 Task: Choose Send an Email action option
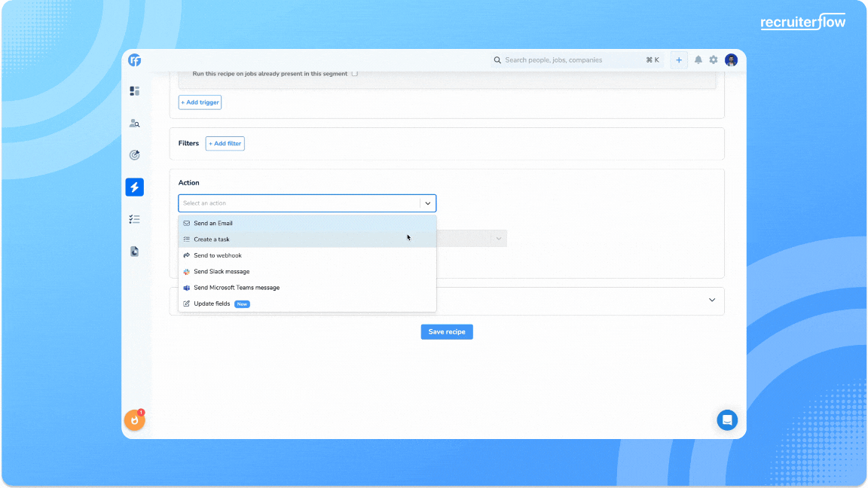pyautogui.click(x=213, y=224)
